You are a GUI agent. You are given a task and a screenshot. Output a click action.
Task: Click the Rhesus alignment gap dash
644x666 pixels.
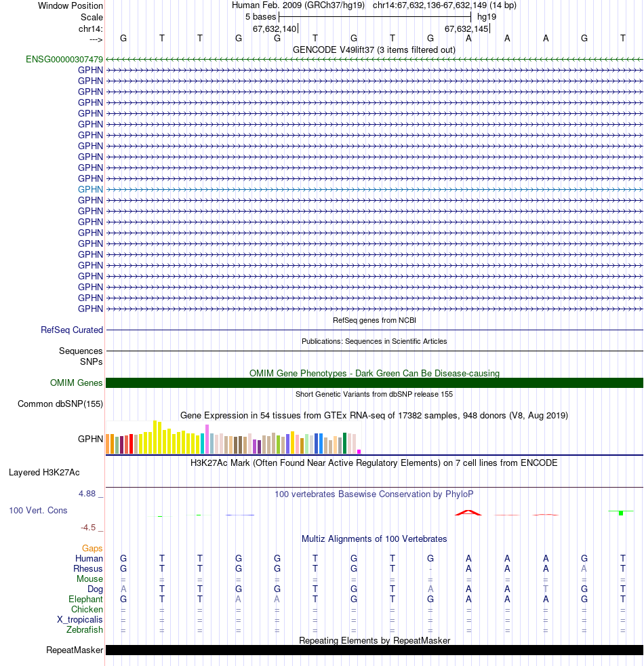[430, 569]
